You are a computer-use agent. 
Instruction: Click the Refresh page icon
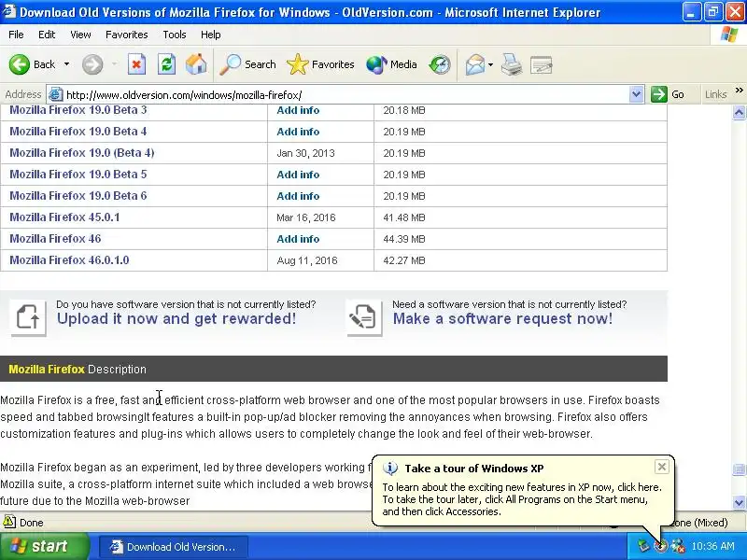pyautogui.click(x=166, y=64)
